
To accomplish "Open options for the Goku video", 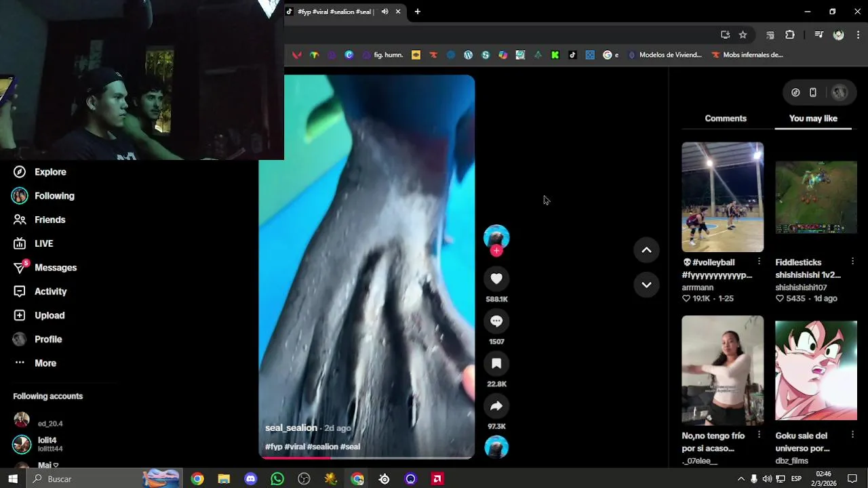I will [x=852, y=435].
